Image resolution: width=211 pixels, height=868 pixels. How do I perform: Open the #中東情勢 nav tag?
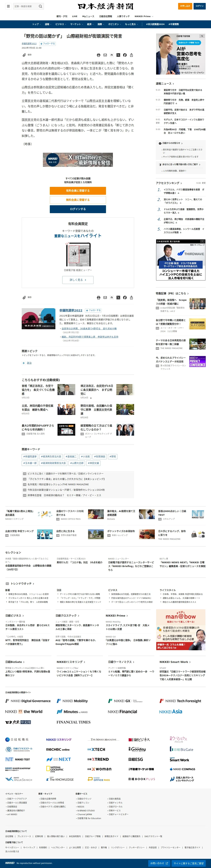pos(174,24)
